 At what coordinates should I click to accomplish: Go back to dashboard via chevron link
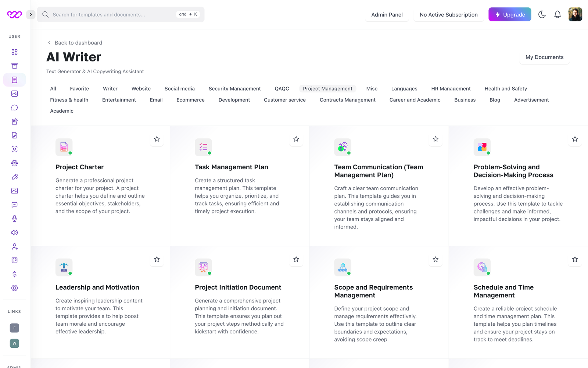[75, 43]
